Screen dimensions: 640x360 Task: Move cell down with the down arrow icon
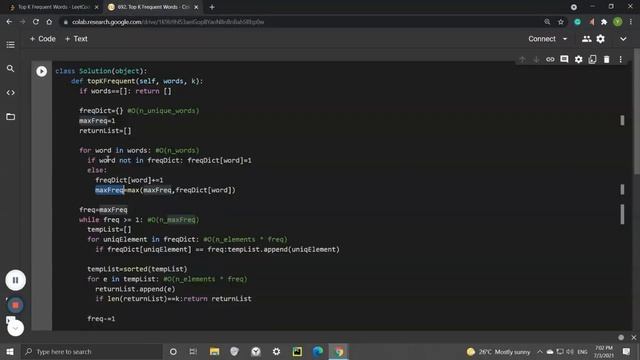point(536,60)
